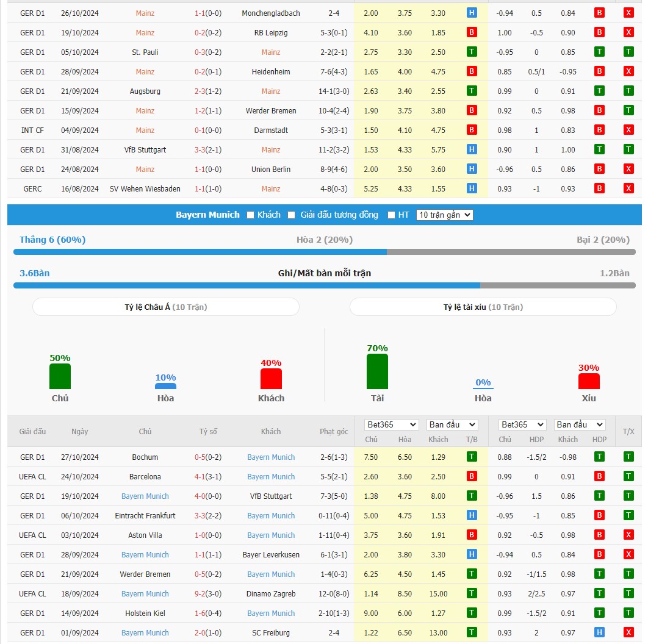Click the win/draw/loss progress bar under Thắng 6 (60%)
The width and height of the screenshot is (648, 644).
point(325,252)
